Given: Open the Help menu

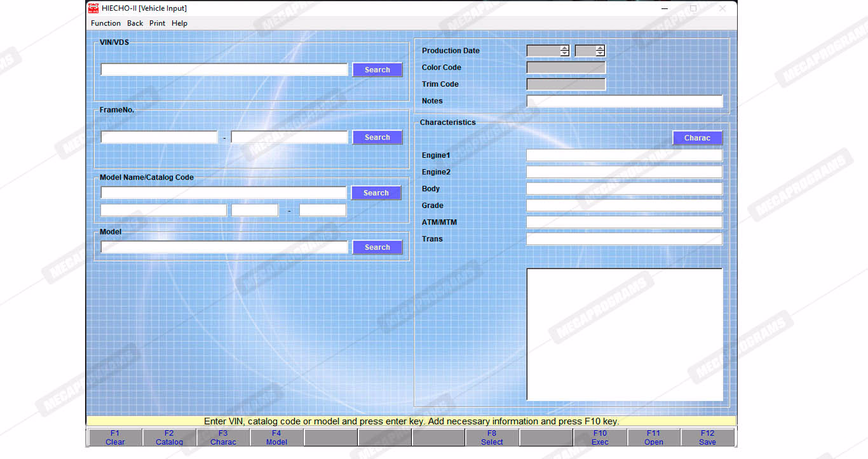Looking at the screenshot, I should pos(179,23).
